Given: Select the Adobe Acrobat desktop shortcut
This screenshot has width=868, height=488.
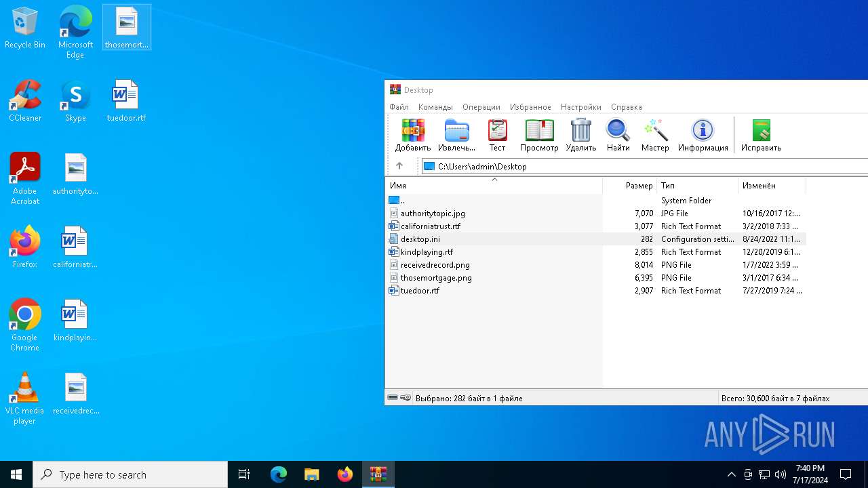Looking at the screenshot, I should [25, 179].
